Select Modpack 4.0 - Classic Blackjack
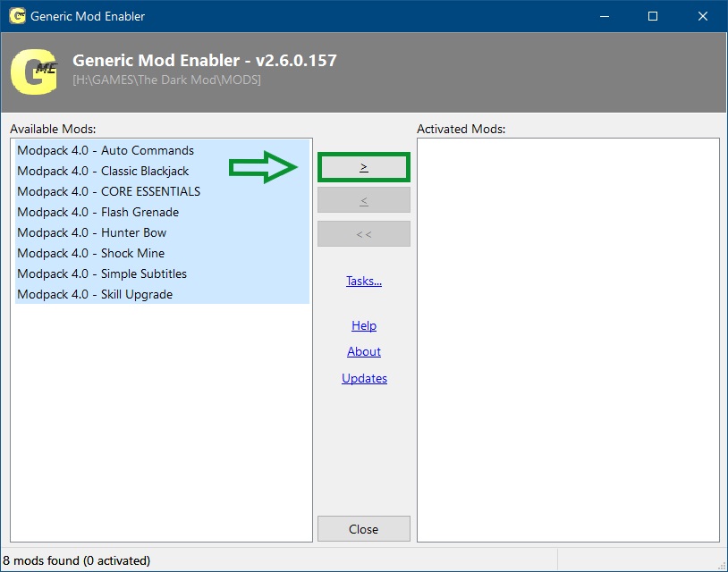728x572 pixels. click(162, 171)
